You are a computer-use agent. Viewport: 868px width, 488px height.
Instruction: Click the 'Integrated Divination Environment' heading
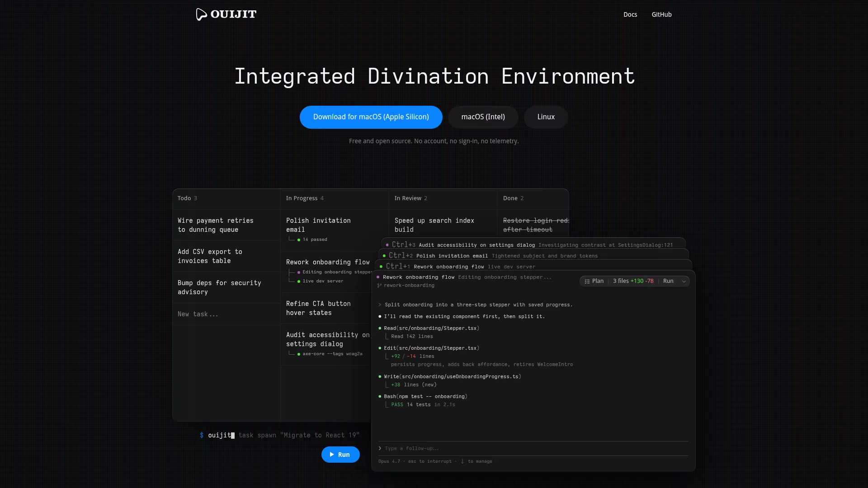pos(434,76)
